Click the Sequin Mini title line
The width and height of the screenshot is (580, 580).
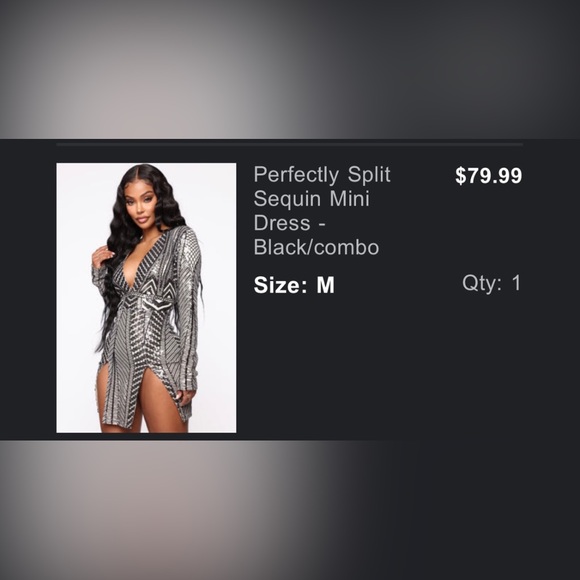311,199
